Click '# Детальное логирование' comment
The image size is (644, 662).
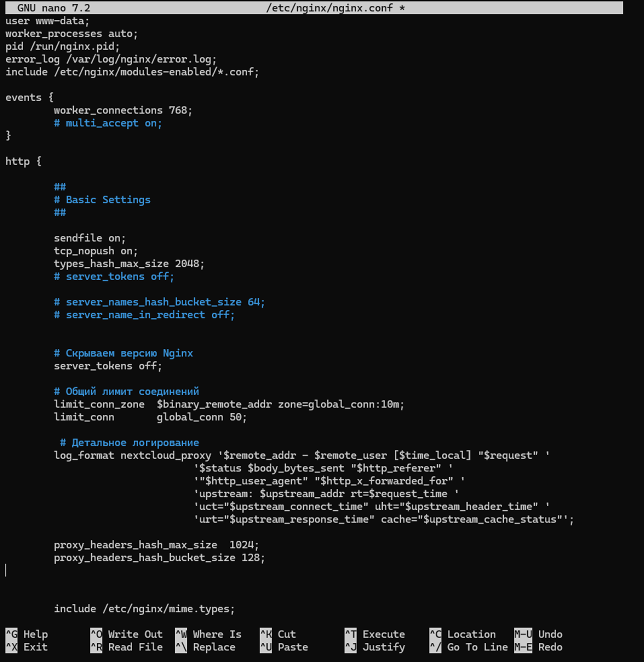point(130,443)
